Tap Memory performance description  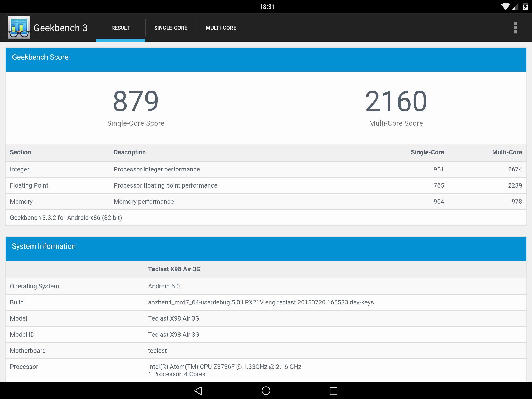(144, 202)
